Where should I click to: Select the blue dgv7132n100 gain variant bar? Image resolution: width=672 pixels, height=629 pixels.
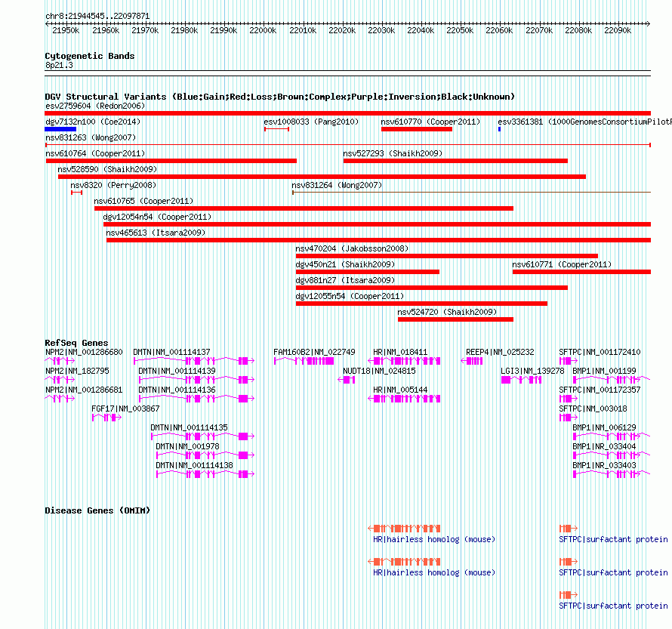coord(60,129)
